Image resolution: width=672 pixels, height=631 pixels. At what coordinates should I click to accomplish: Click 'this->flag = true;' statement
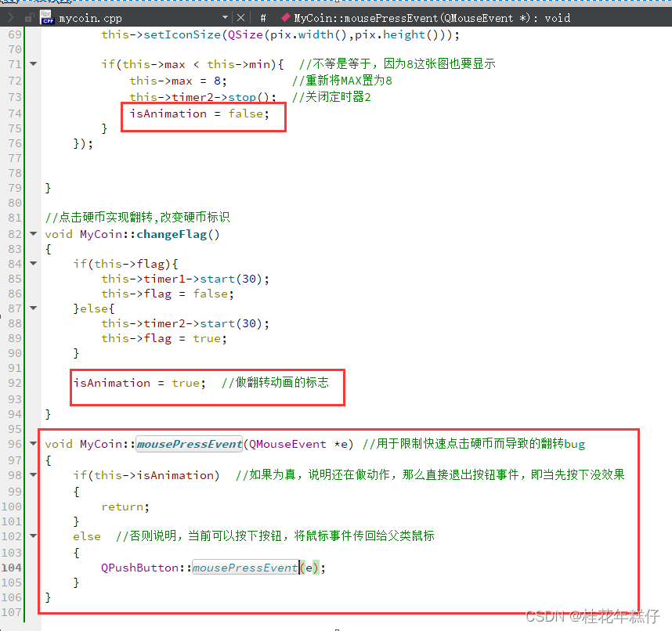pos(164,338)
